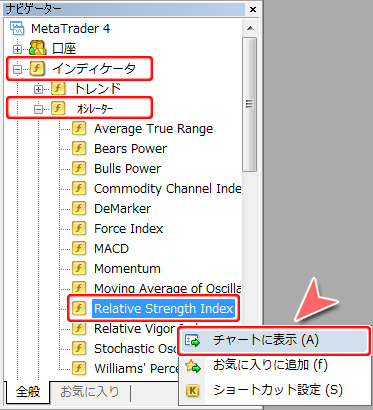The image size is (373, 410).
Task: Select Bulls Power text
Action: [x=127, y=169]
